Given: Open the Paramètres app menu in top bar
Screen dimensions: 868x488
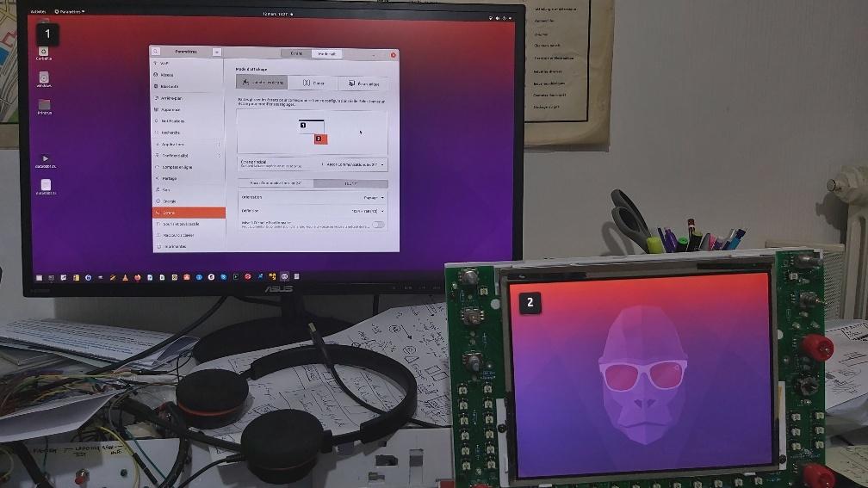Looking at the screenshot, I should click(x=70, y=12).
